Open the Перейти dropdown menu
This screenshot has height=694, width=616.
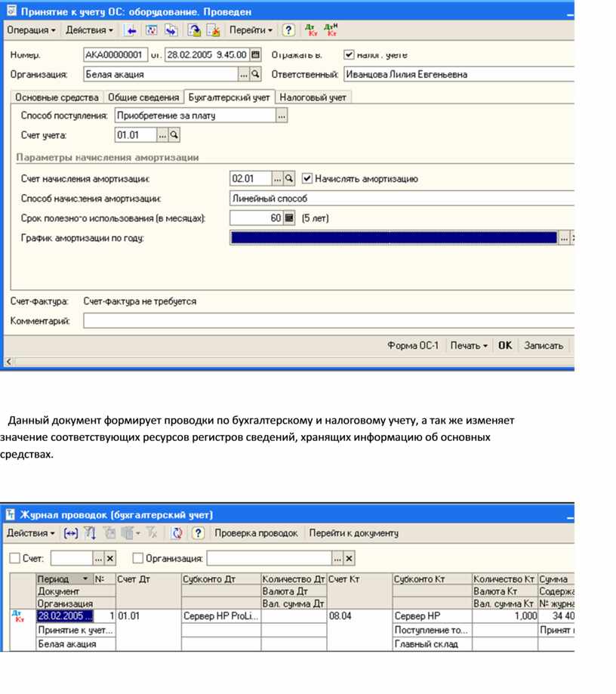point(251,30)
